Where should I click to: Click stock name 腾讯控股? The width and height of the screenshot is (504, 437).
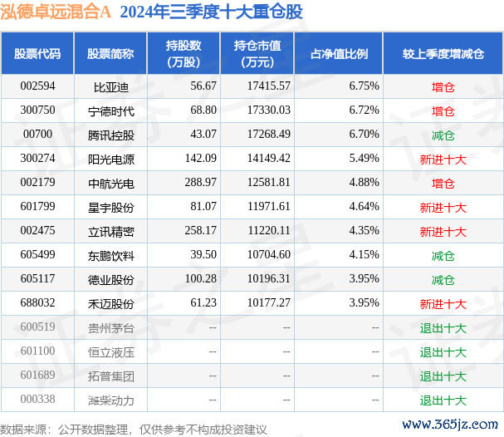(x=111, y=135)
